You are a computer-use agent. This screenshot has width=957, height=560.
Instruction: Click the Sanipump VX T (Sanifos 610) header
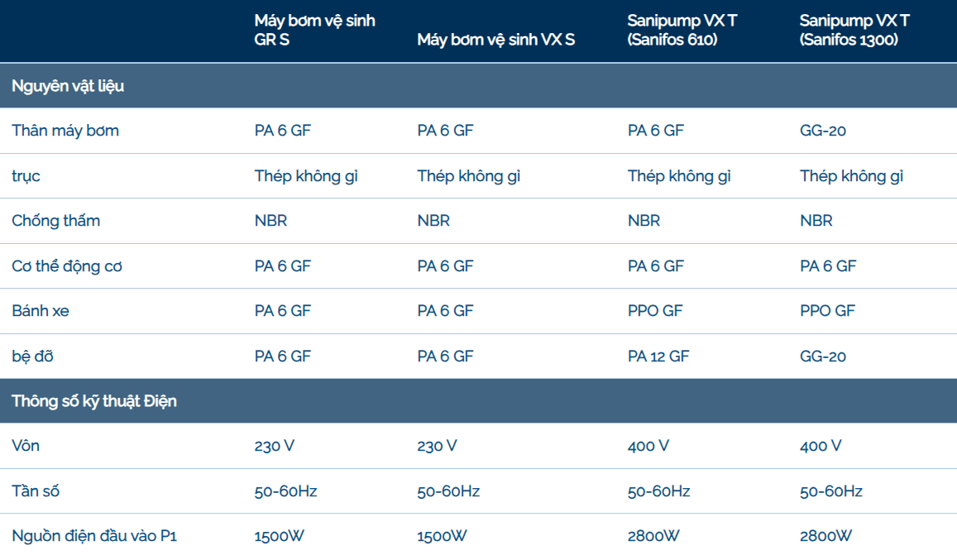tap(682, 30)
